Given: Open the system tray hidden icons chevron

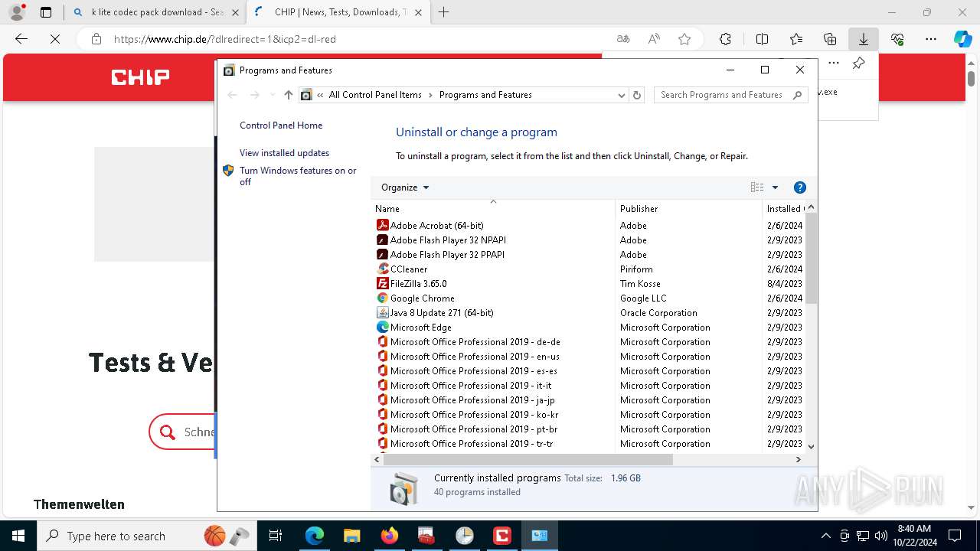Looking at the screenshot, I should click(x=825, y=536).
